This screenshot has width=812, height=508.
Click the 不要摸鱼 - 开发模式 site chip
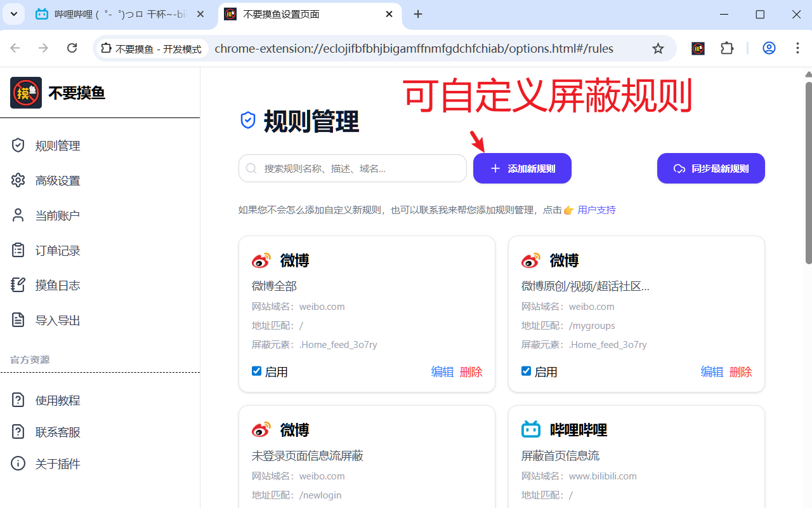152,48
